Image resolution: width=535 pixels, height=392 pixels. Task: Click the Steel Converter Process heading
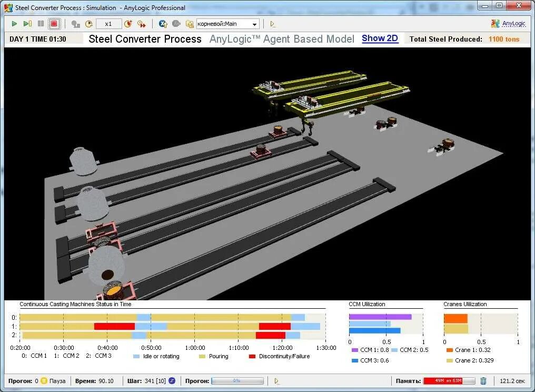click(x=145, y=39)
